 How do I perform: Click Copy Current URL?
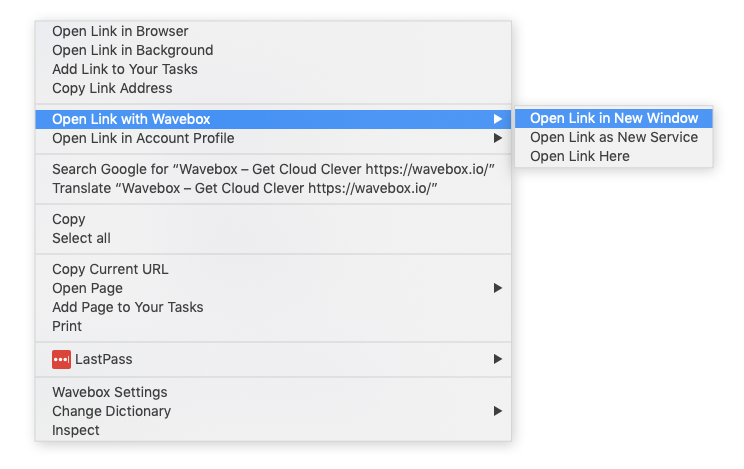coord(110,269)
